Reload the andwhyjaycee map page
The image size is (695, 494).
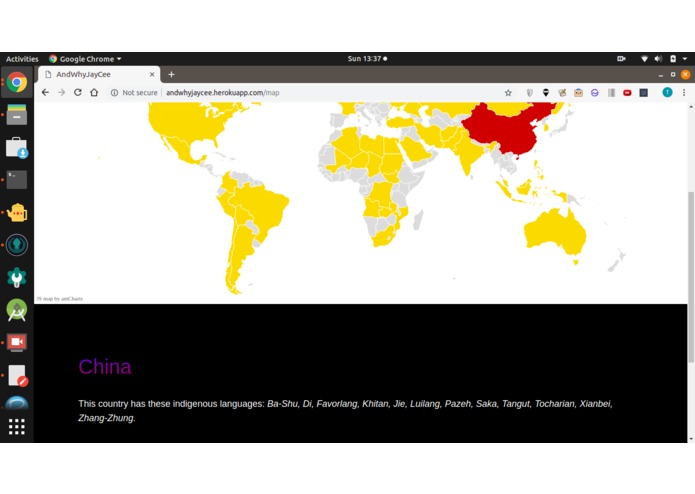[78, 93]
